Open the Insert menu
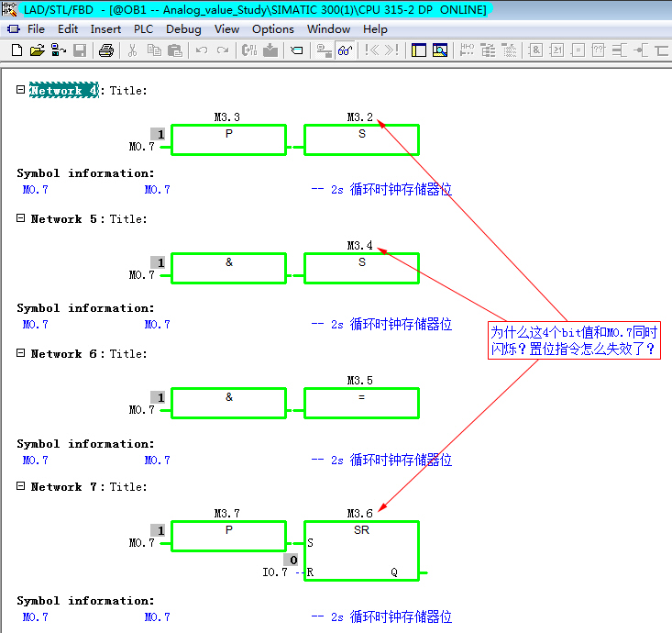Image resolution: width=672 pixels, height=633 pixels. pyautogui.click(x=105, y=29)
